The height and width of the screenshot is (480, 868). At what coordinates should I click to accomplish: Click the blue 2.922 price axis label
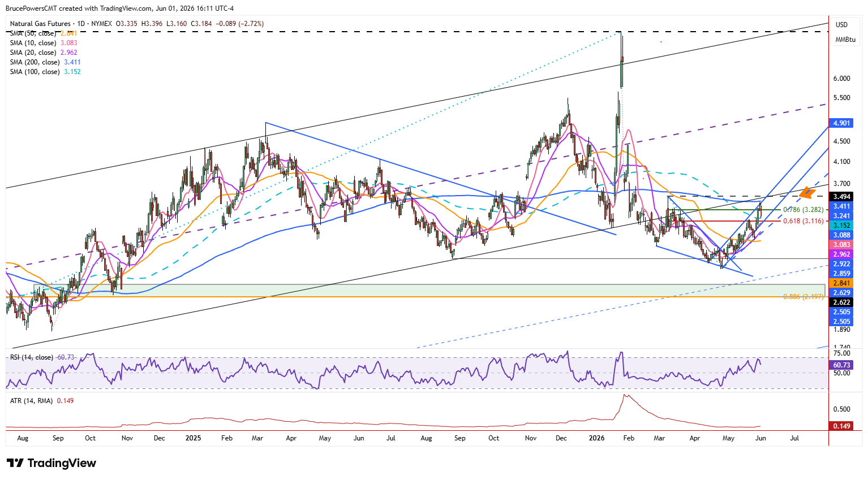coord(841,264)
